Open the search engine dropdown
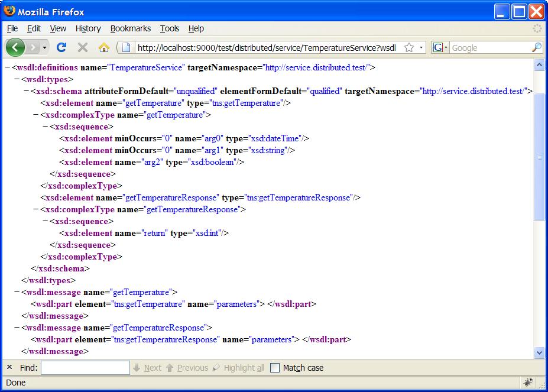Image resolution: width=548 pixels, height=392 pixels. [x=441, y=47]
